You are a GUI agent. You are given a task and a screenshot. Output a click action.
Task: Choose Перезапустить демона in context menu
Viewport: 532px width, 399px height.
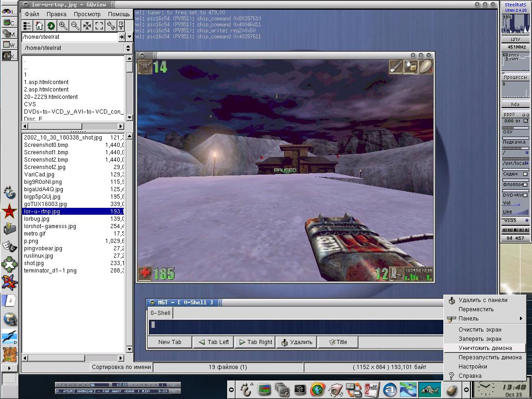[x=485, y=357]
